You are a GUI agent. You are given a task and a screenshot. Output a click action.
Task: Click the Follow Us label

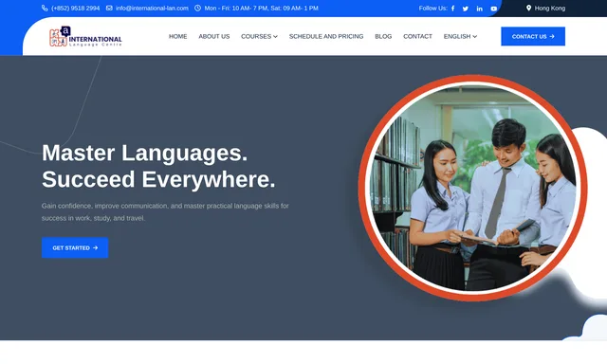coord(432,9)
